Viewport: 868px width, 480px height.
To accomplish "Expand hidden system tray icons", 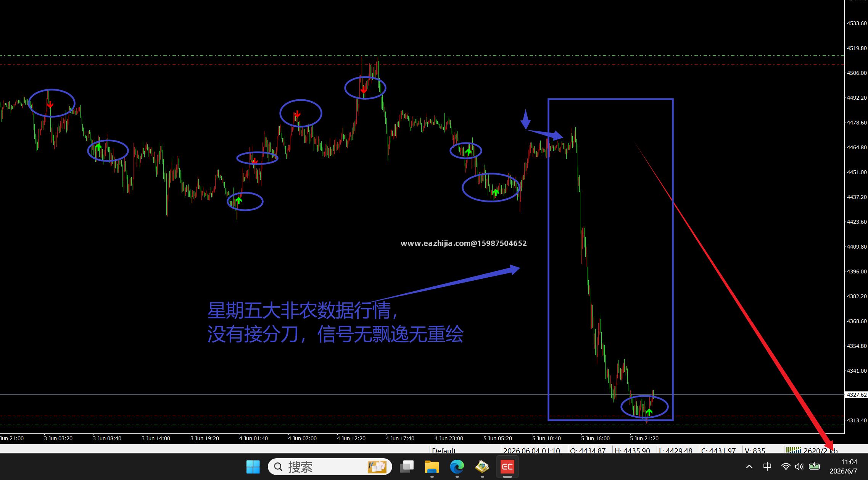I will click(x=749, y=467).
